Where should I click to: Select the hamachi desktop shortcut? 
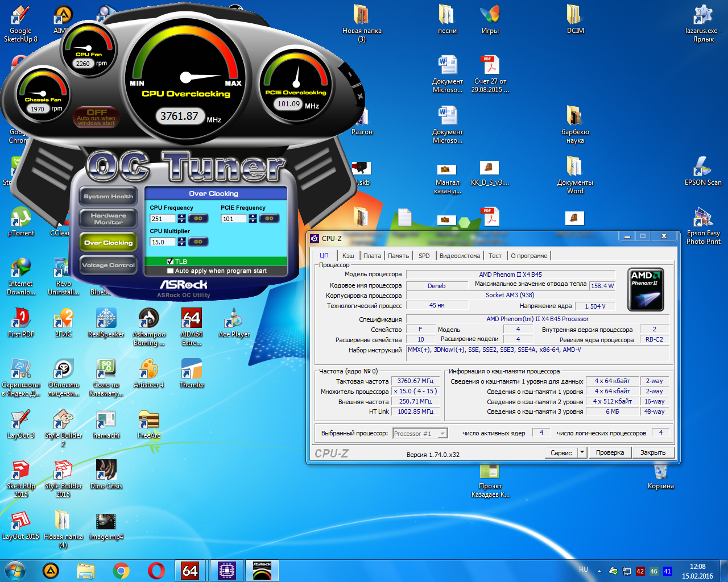pyautogui.click(x=106, y=423)
